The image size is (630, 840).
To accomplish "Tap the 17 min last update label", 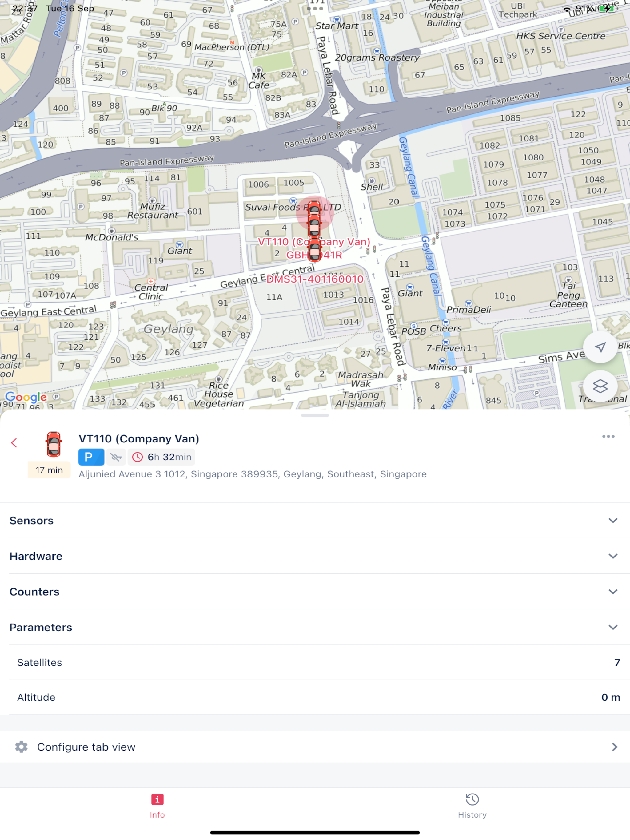I will coord(49,470).
